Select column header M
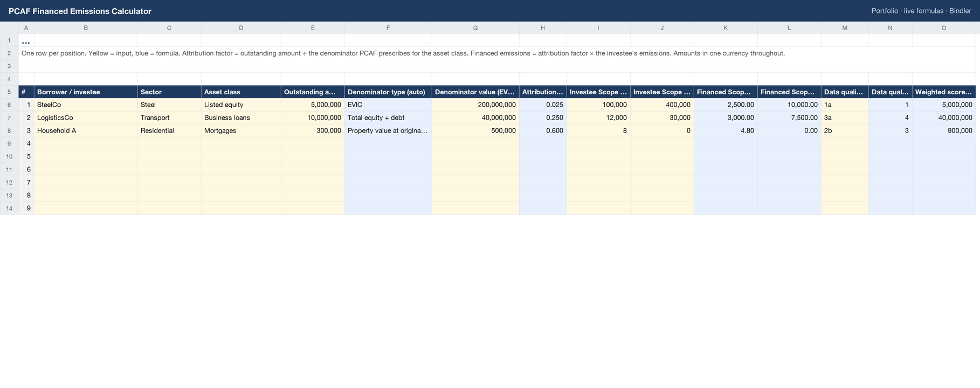The image size is (980, 388). tap(845, 27)
